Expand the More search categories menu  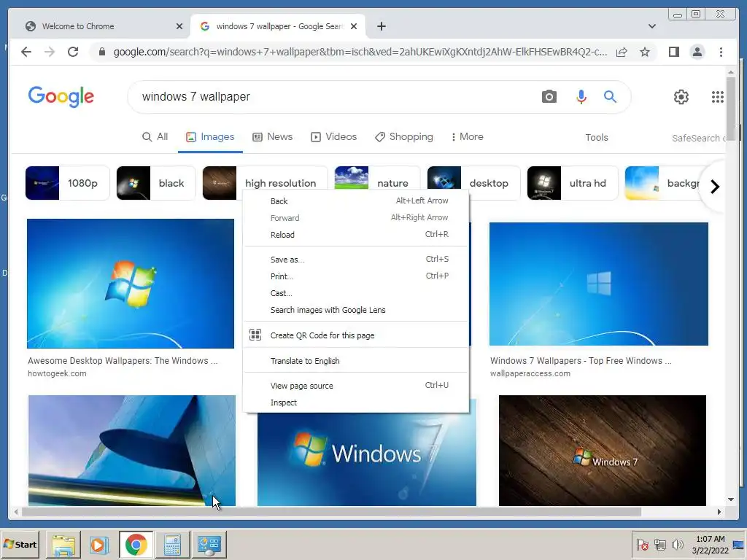[467, 136]
